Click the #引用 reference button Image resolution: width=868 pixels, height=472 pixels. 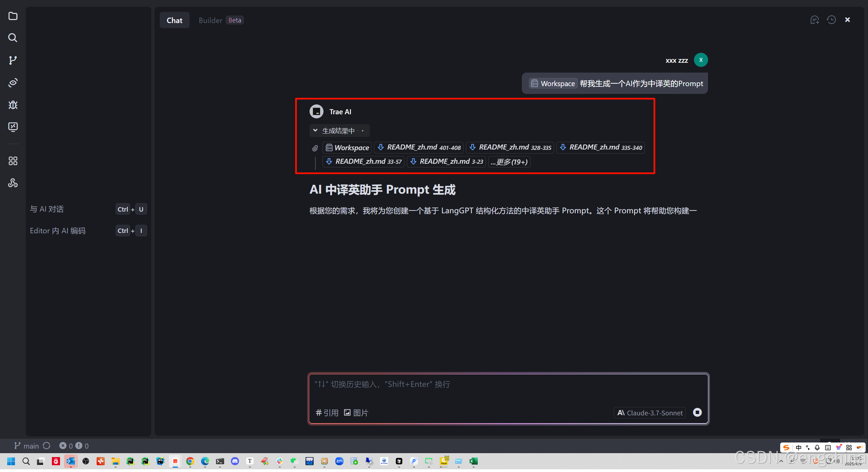[x=327, y=413]
